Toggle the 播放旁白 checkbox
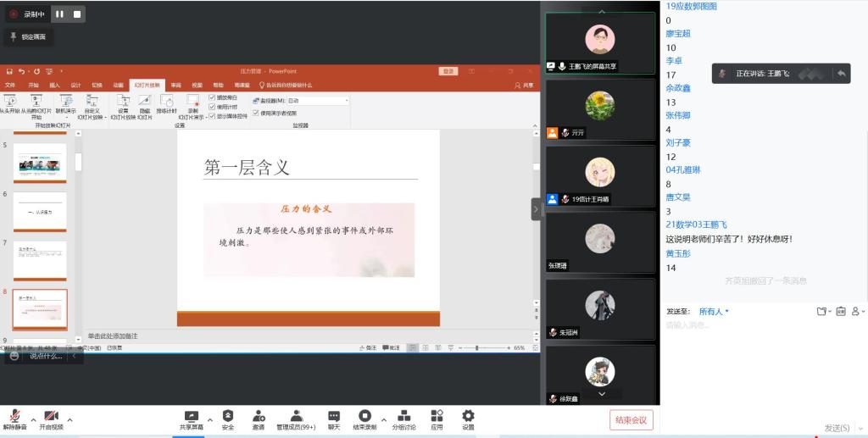Image resolution: width=868 pixels, height=438 pixels. [x=212, y=97]
